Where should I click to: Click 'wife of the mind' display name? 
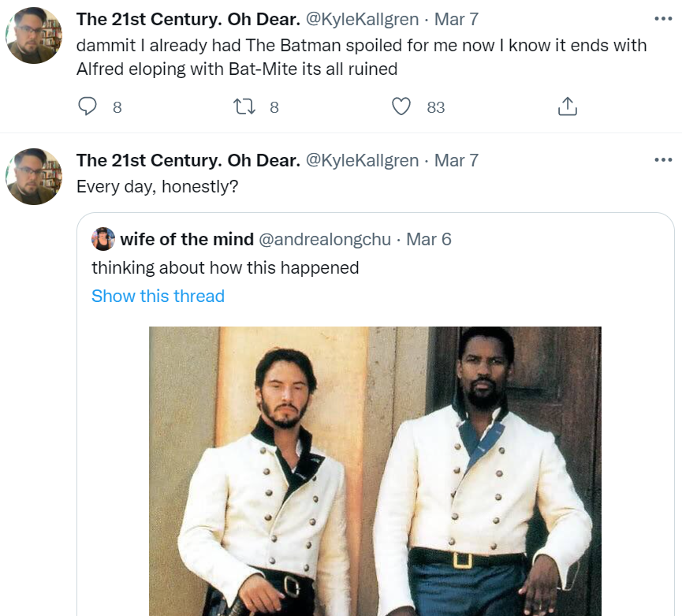pos(187,239)
